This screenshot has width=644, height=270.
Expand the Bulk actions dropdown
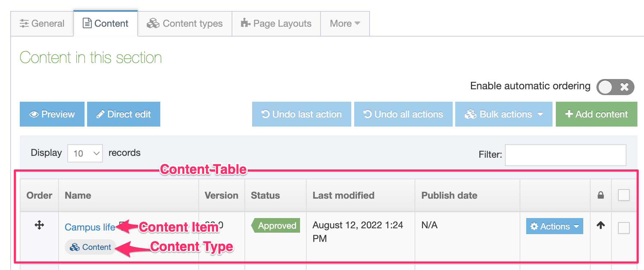click(x=503, y=115)
